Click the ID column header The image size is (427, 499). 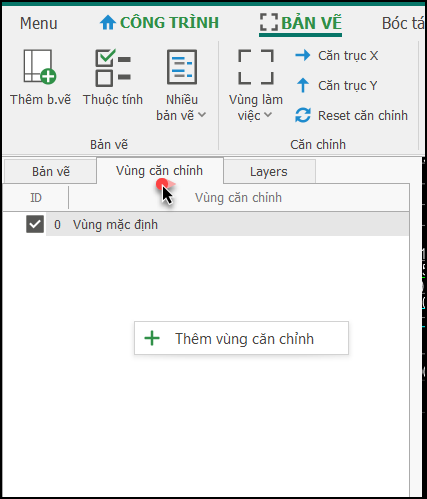(x=36, y=198)
